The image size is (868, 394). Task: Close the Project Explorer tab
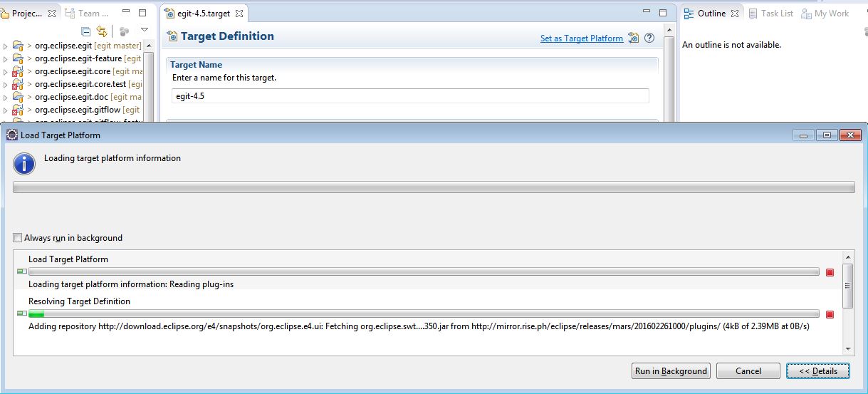tap(52, 14)
